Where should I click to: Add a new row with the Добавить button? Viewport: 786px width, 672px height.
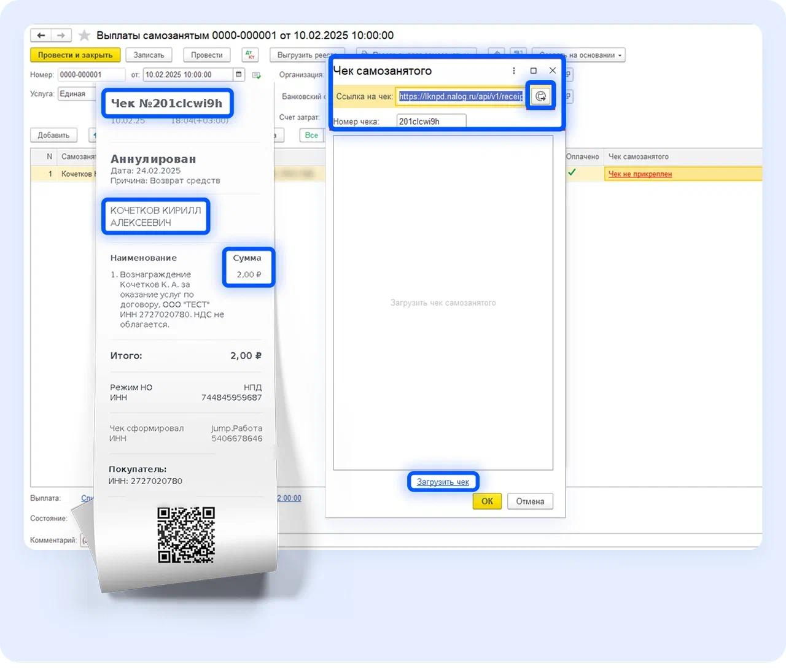(x=53, y=135)
